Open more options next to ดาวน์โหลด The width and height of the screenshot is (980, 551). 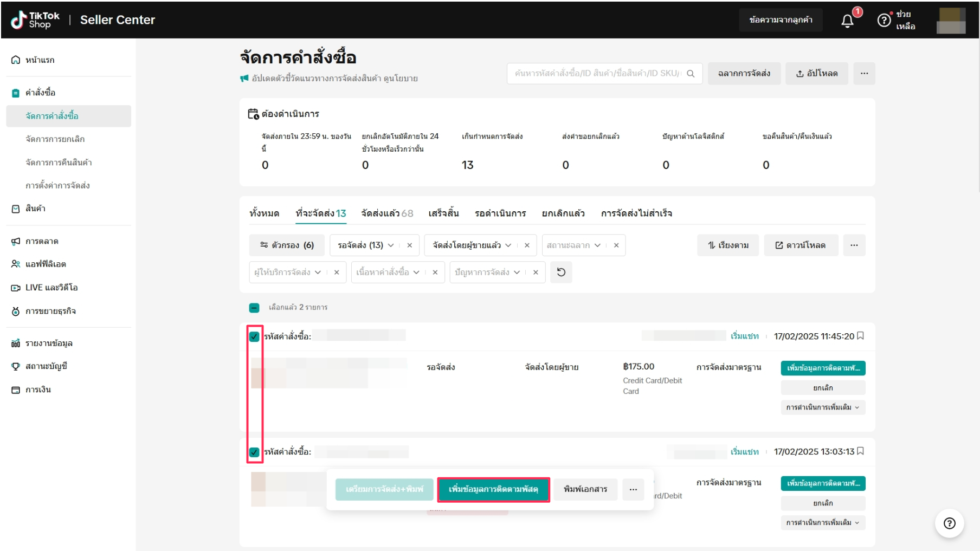point(854,245)
